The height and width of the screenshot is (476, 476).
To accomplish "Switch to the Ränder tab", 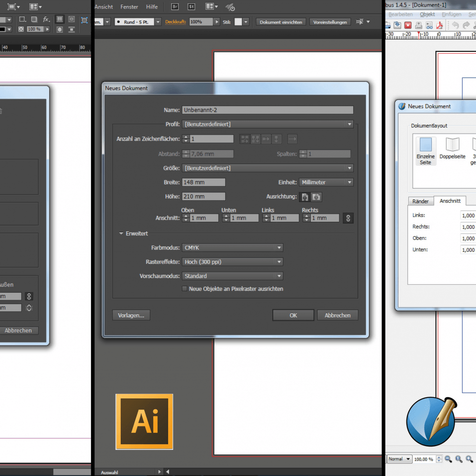I will pyautogui.click(x=421, y=201).
